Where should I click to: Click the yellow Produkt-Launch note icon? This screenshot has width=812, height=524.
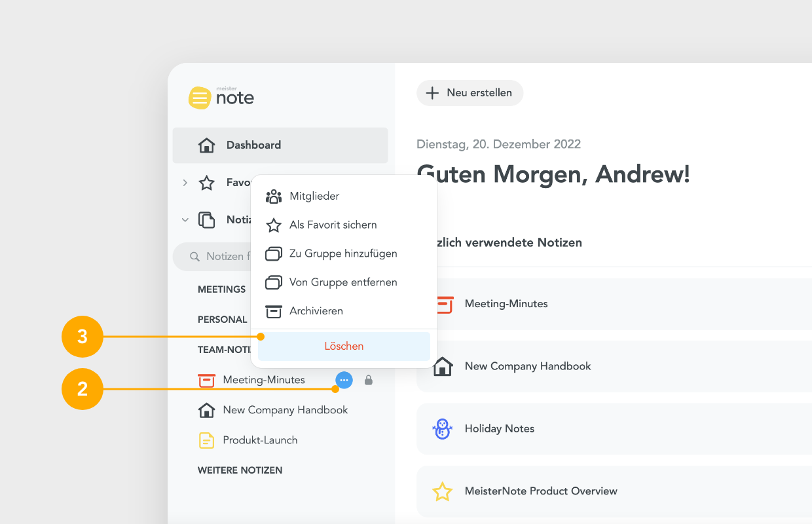pyautogui.click(x=206, y=440)
